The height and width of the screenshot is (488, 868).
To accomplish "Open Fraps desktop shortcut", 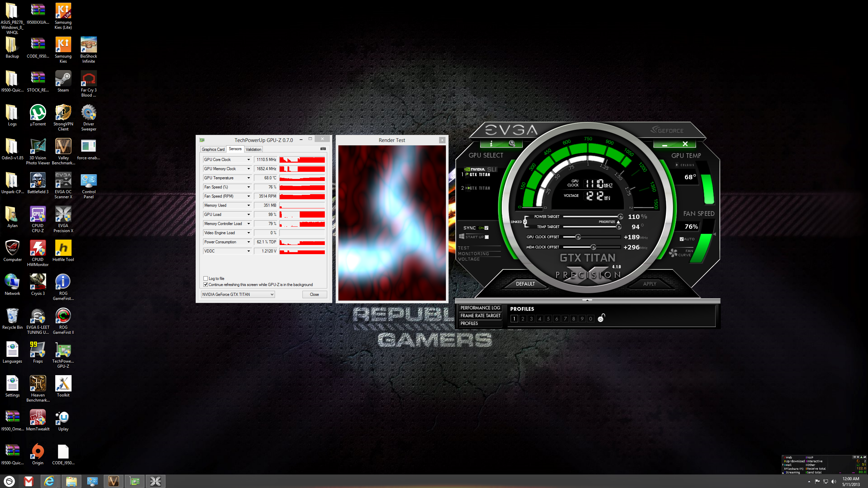I will (38, 353).
